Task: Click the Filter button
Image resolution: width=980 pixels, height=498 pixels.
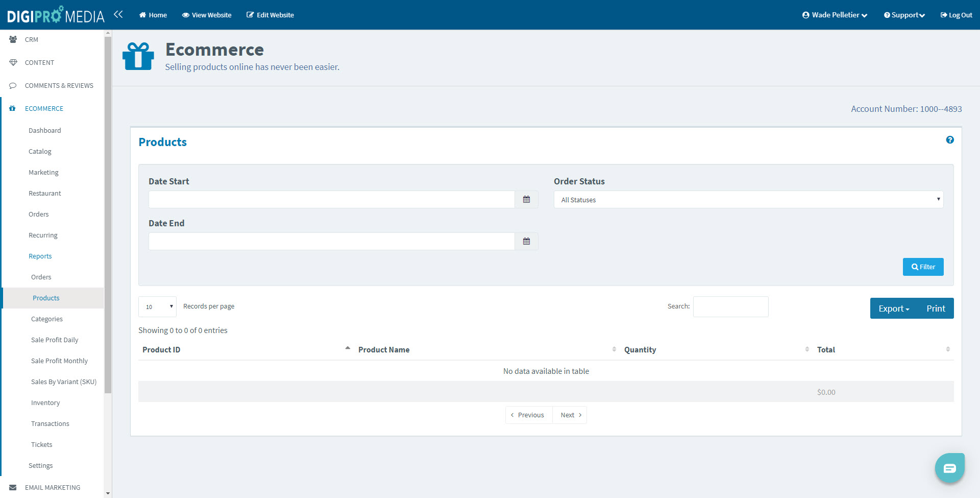Action: [923, 267]
